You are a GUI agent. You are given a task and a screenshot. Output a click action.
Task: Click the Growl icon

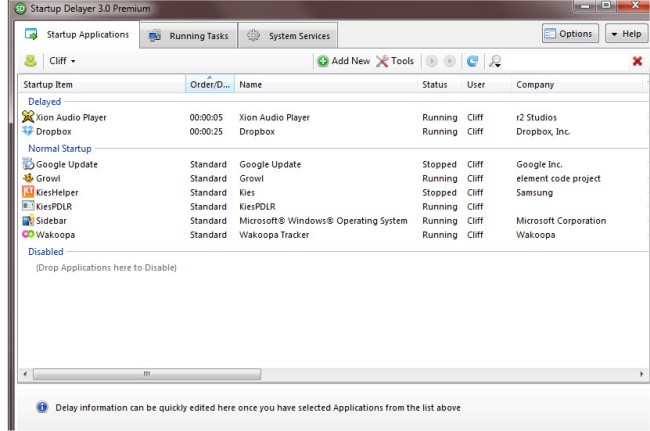[28, 178]
